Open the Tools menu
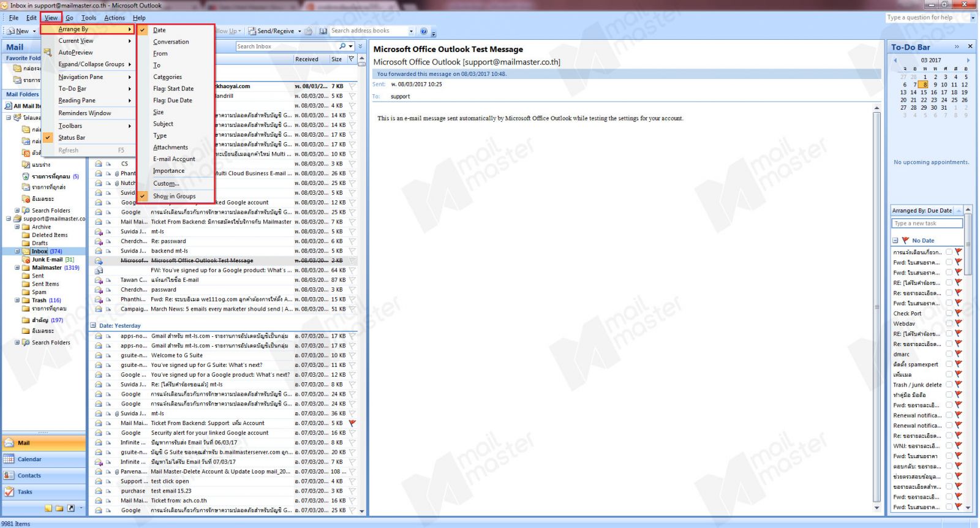 pos(89,18)
